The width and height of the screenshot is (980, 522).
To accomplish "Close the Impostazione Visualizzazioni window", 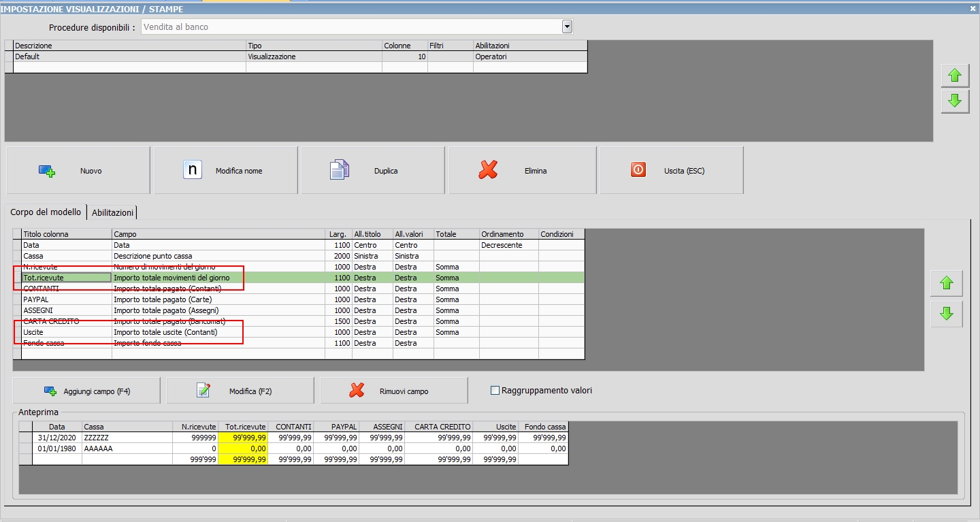I will [973, 9].
